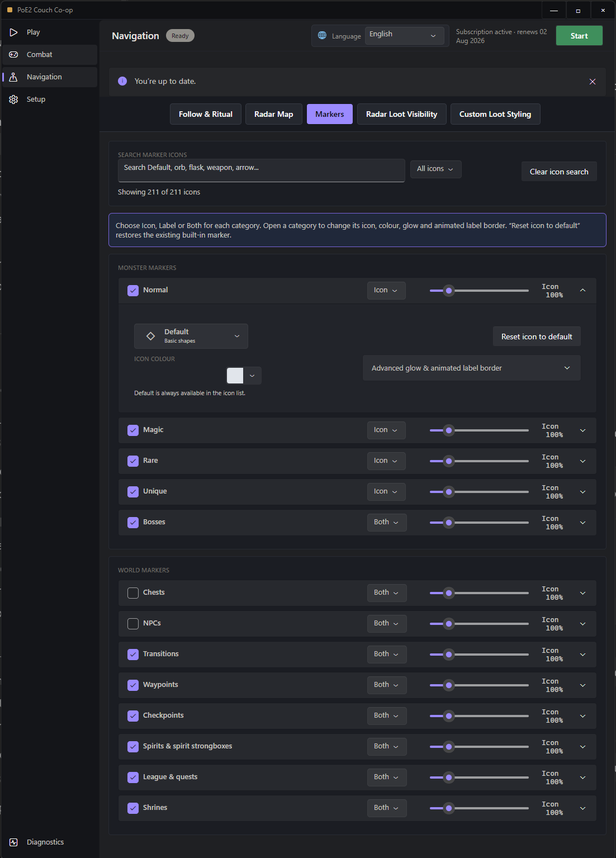Expand the Chests category chevron

[582, 593]
